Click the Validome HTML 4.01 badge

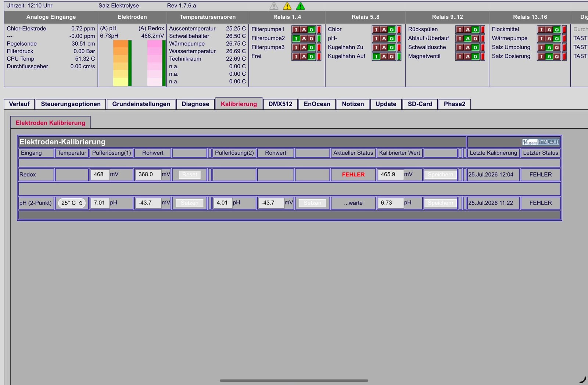[541, 142]
